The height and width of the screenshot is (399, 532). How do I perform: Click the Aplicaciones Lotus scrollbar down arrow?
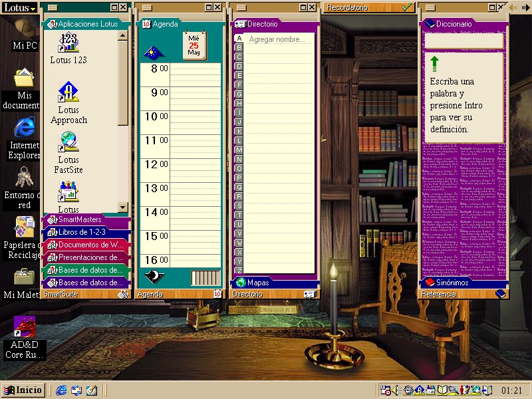(x=123, y=207)
